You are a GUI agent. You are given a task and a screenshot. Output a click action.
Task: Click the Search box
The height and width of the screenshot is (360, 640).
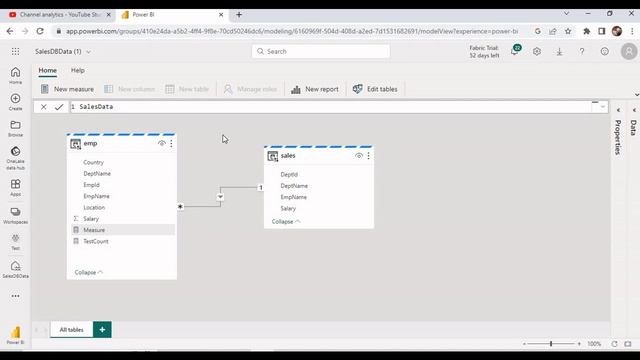[x=321, y=51]
